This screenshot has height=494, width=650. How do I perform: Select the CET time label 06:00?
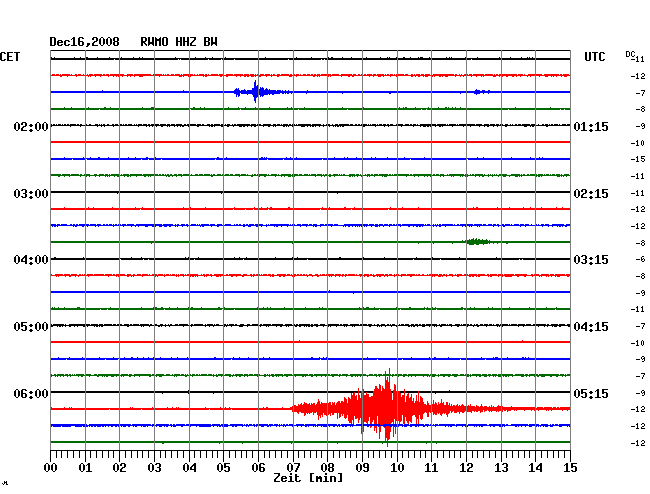[x=31, y=393]
